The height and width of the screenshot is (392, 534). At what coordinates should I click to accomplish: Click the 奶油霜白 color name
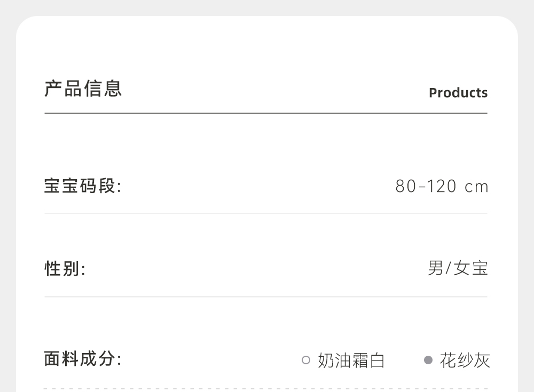tap(351, 361)
